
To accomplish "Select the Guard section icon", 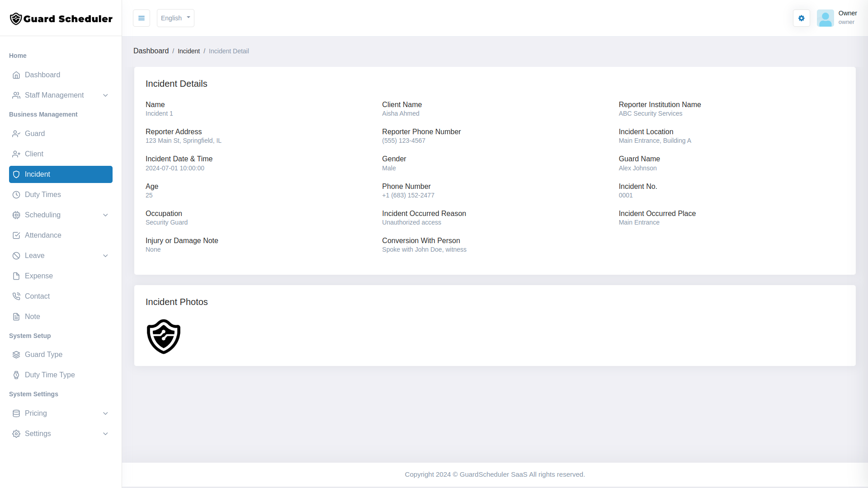I will tap(16, 133).
